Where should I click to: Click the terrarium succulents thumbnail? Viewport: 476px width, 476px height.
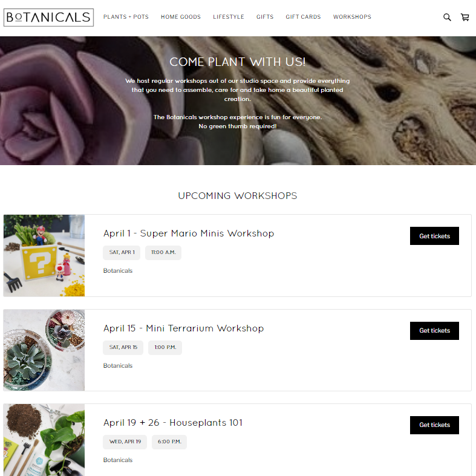click(x=44, y=350)
